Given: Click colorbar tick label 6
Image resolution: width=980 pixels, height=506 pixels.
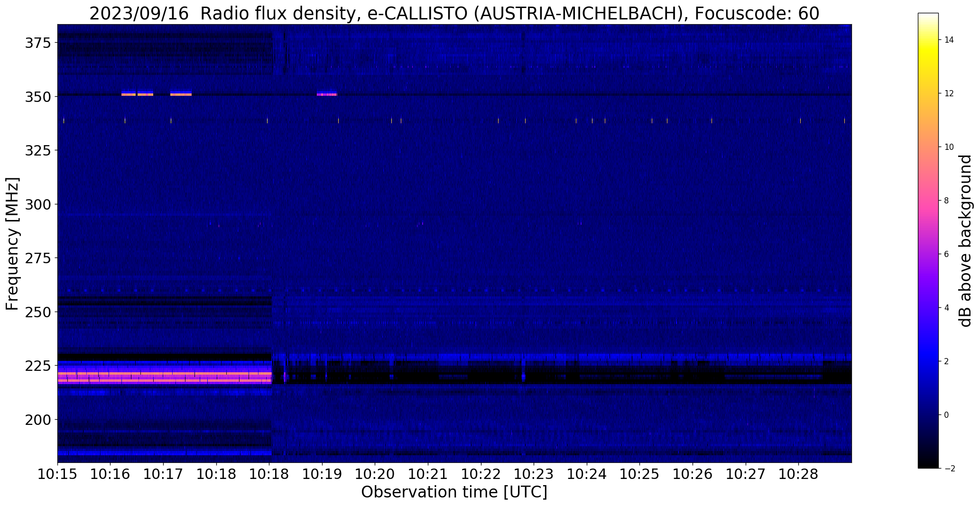Looking at the screenshot, I should click(x=947, y=254).
